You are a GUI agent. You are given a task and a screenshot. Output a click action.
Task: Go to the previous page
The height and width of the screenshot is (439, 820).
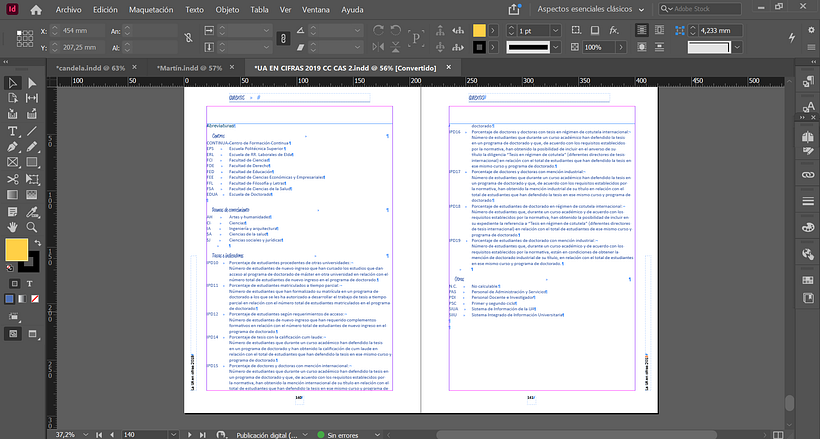(x=112, y=434)
